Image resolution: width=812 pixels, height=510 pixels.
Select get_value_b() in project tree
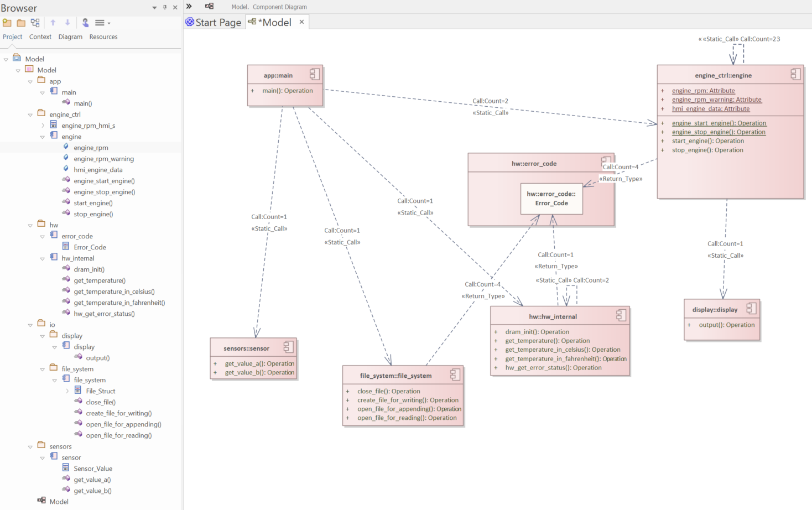(92, 491)
